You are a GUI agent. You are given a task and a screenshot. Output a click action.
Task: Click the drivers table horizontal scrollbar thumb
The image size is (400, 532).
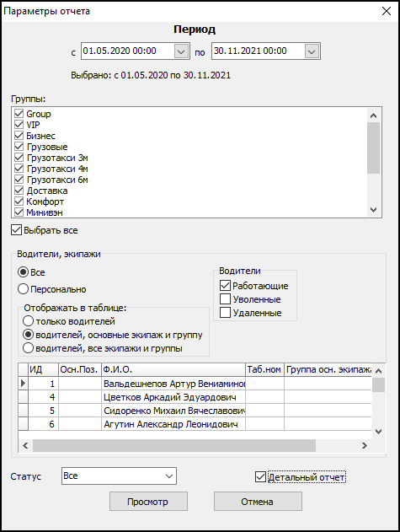pos(174,445)
